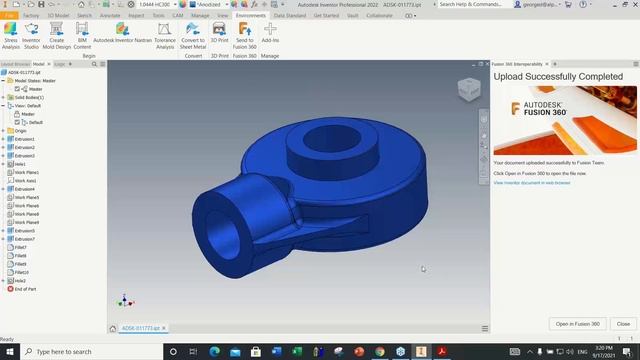This screenshot has width=640, height=360.
Task: Open BIM Content environment
Action: (x=82, y=36)
